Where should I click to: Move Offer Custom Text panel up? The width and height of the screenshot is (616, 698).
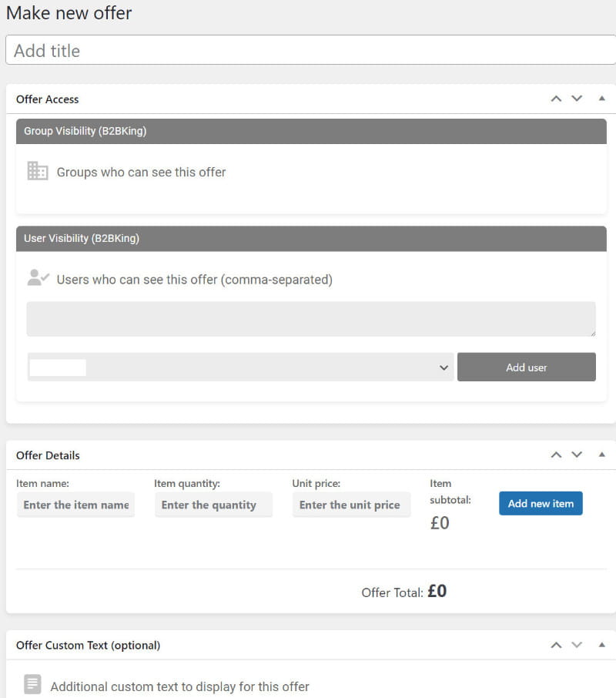(x=556, y=645)
